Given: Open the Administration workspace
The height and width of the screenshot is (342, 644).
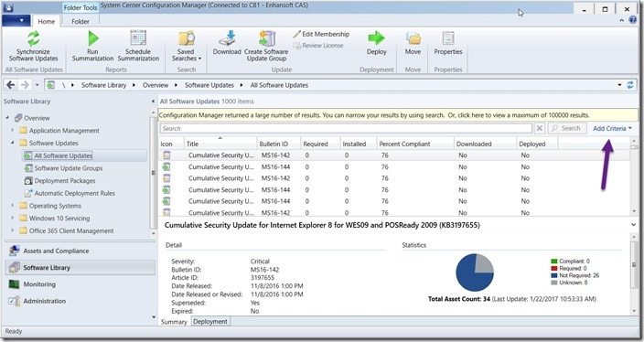Looking at the screenshot, I should 80,301.
